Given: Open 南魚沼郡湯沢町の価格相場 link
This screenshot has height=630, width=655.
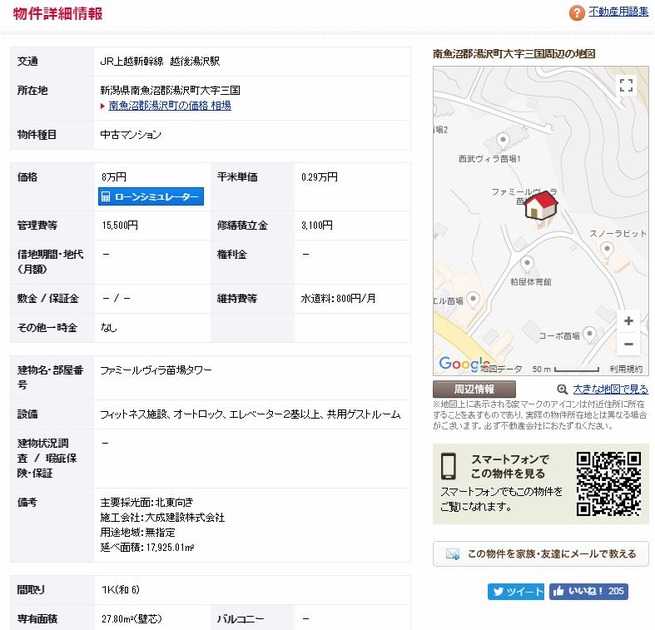Looking at the screenshot, I should tap(170, 106).
